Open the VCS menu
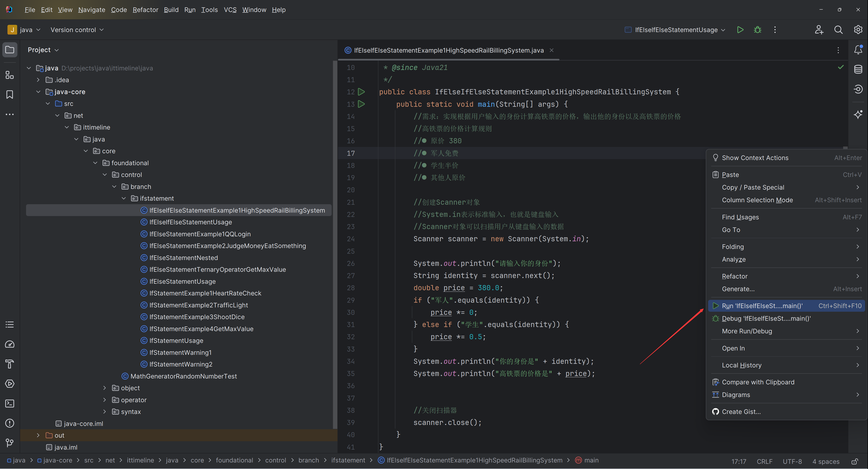The image size is (868, 469). coord(230,10)
